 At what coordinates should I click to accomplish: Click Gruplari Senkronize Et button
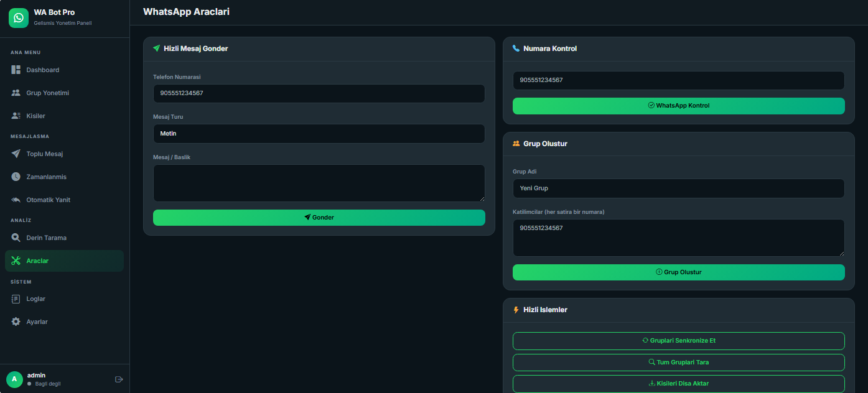click(x=678, y=341)
